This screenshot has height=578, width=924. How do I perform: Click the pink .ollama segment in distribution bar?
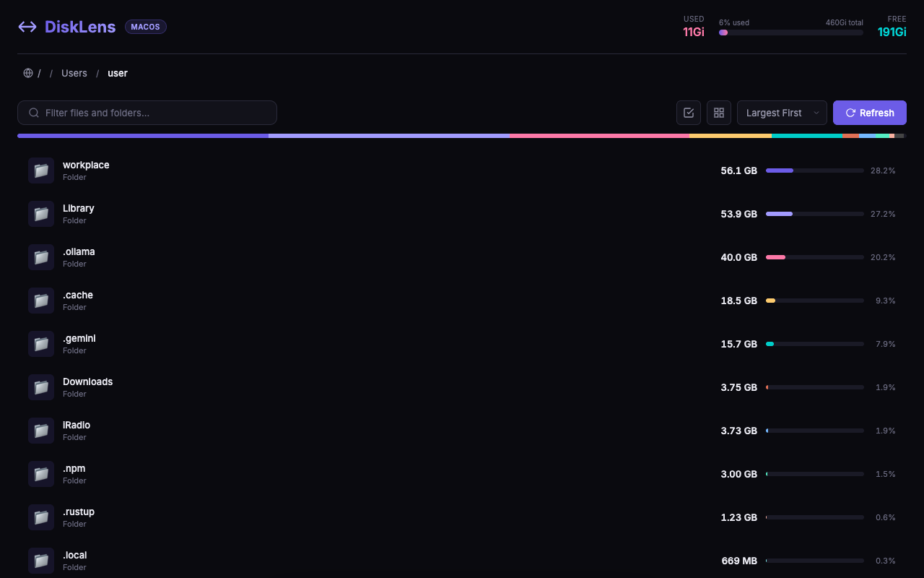(x=599, y=136)
